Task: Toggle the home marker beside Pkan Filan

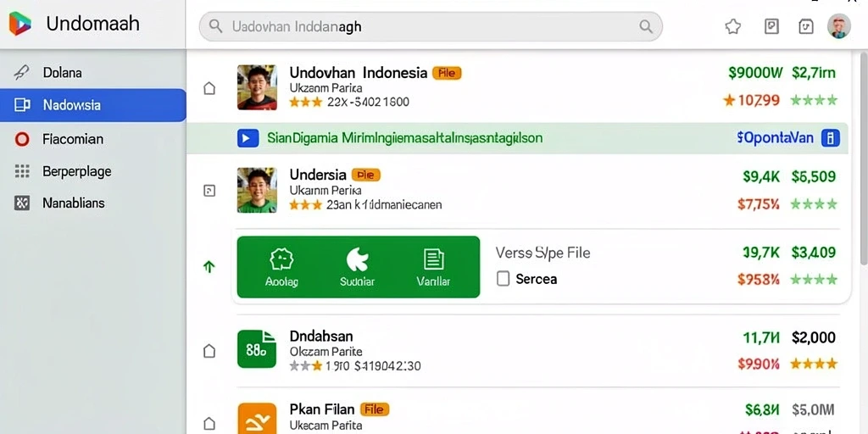Action: pos(209,424)
